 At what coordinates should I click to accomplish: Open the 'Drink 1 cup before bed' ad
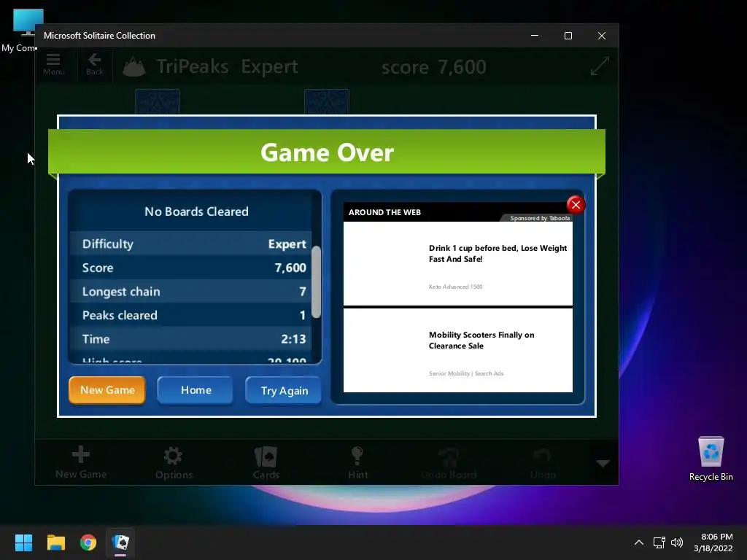(458, 263)
